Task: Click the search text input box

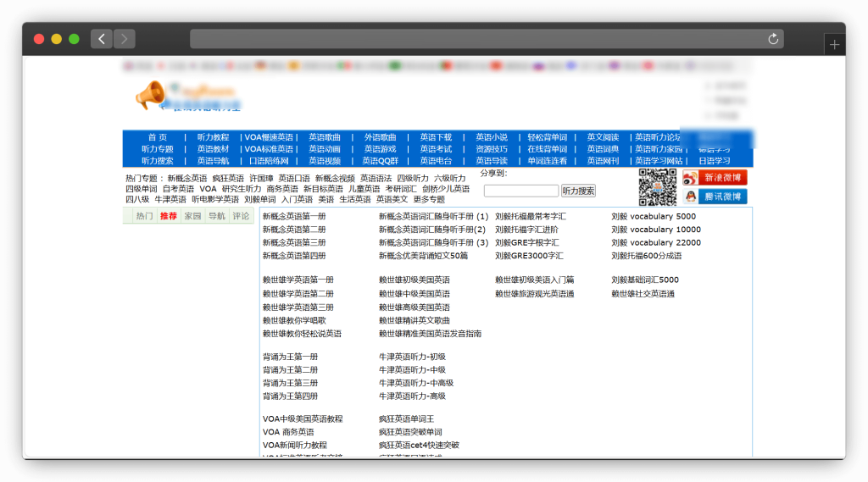Action: click(x=520, y=191)
